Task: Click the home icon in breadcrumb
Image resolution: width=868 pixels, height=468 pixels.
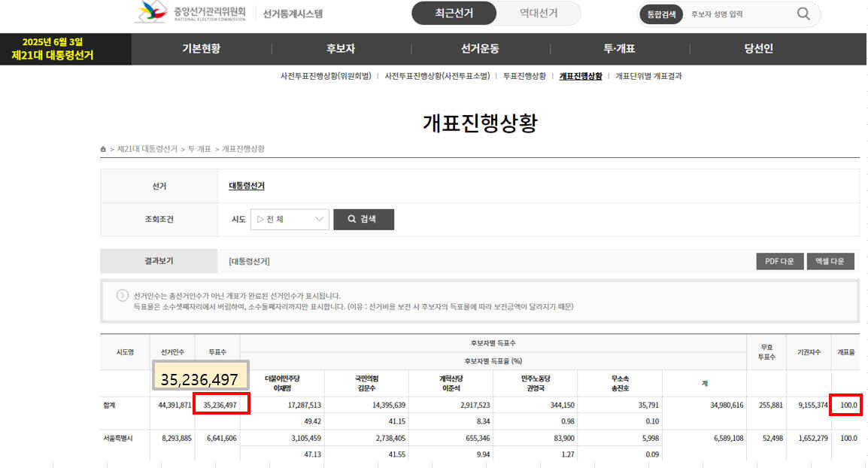Action: (x=103, y=149)
